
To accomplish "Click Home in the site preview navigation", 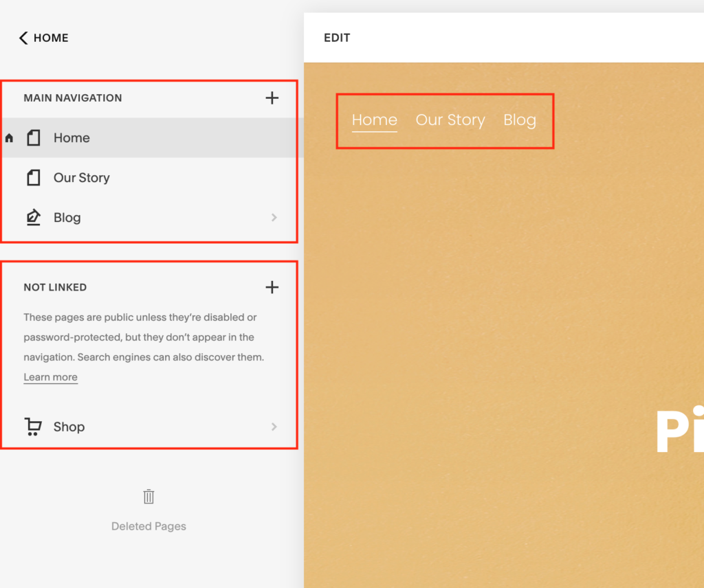I will (375, 120).
